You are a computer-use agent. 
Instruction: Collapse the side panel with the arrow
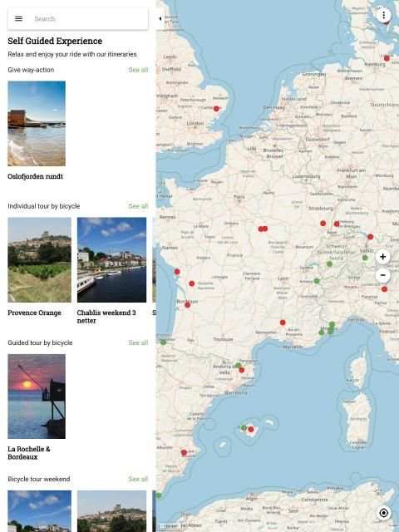(x=160, y=18)
